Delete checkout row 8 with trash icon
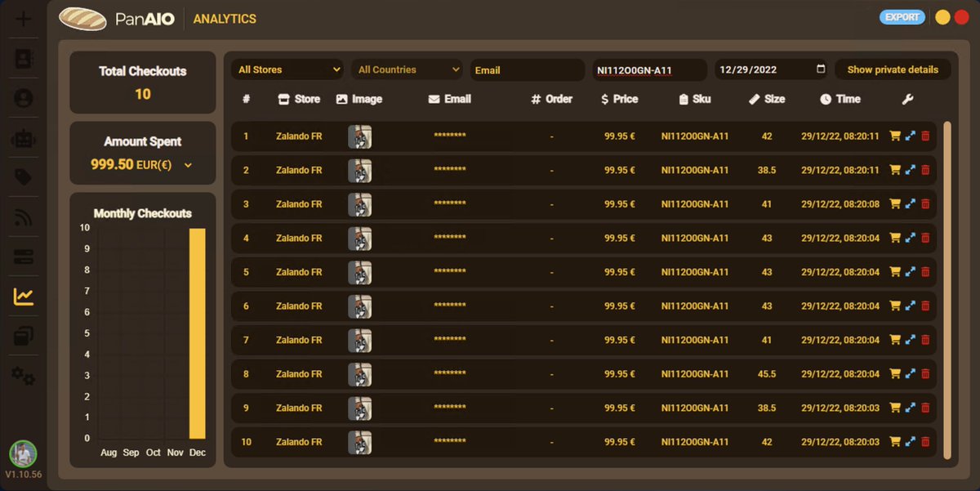The image size is (980, 491). tap(925, 374)
